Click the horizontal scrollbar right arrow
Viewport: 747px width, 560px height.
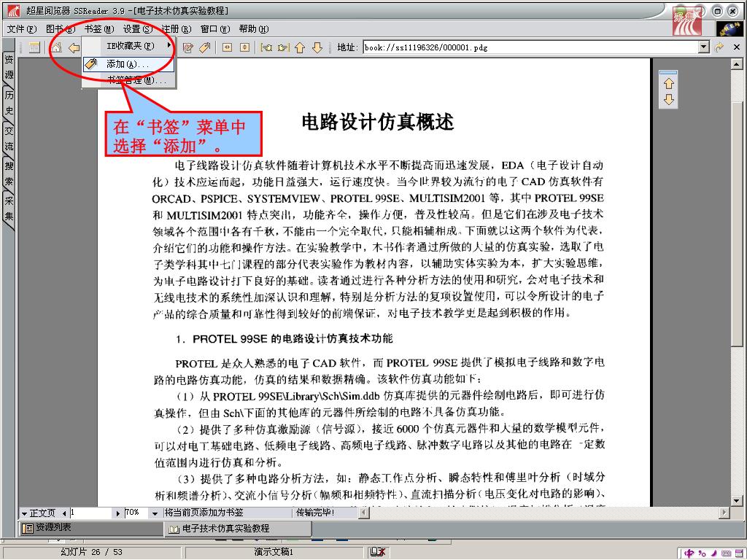click(x=724, y=513)
